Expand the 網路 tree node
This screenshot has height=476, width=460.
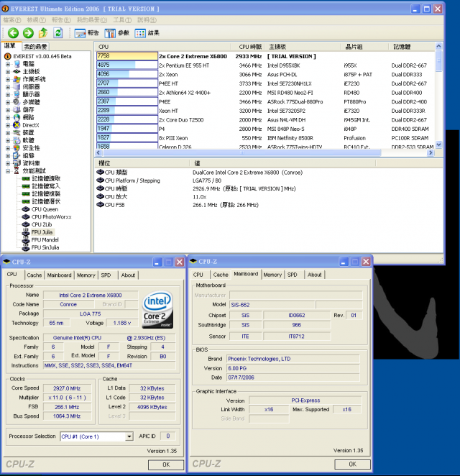coord(8,117)
